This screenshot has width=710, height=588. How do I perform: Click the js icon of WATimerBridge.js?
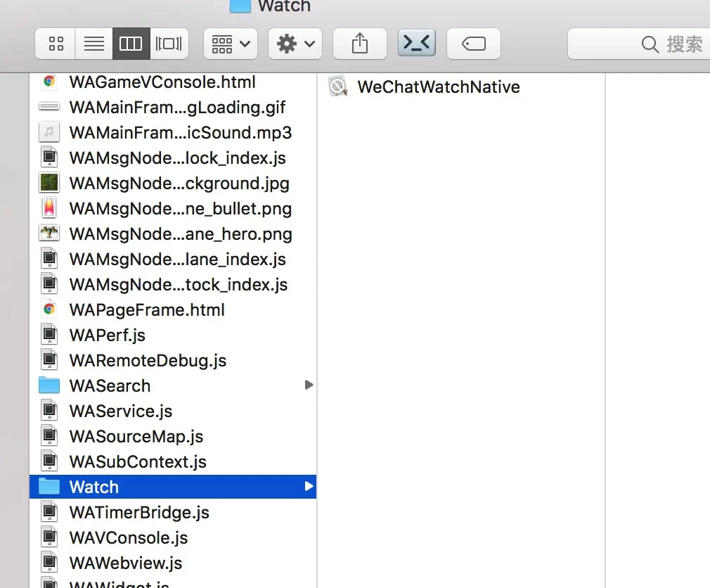click(x=49, y=512)
